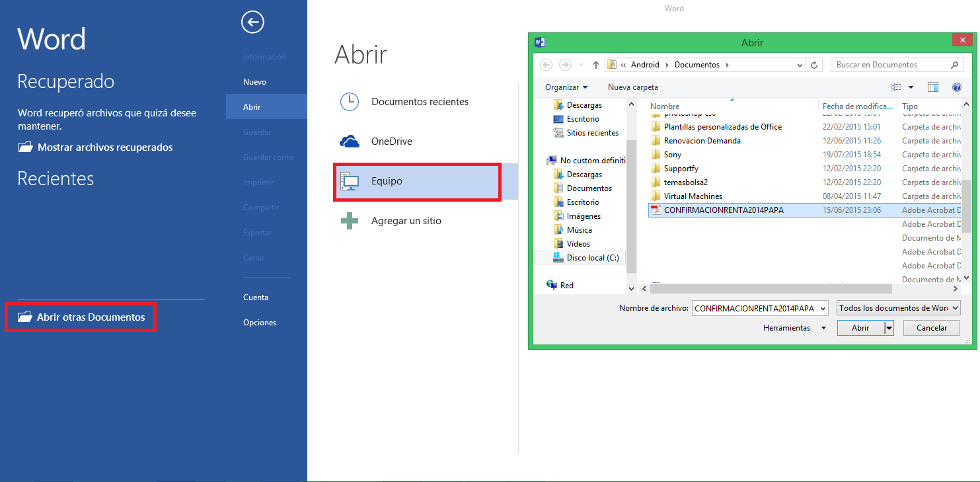Viewport: 980px width, 482px height.
Task: Click Mostrar archivos recuperados link
Action: 95,147
